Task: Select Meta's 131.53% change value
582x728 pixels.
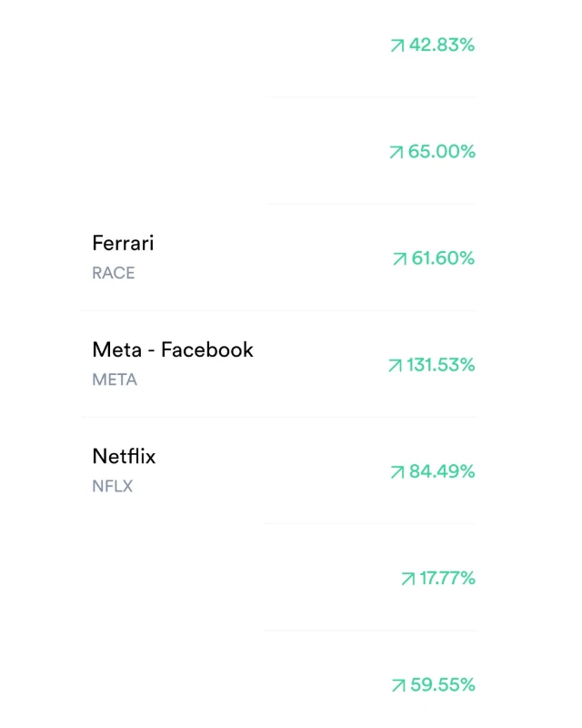Action: pyautogui.click(x=440, y=365)
